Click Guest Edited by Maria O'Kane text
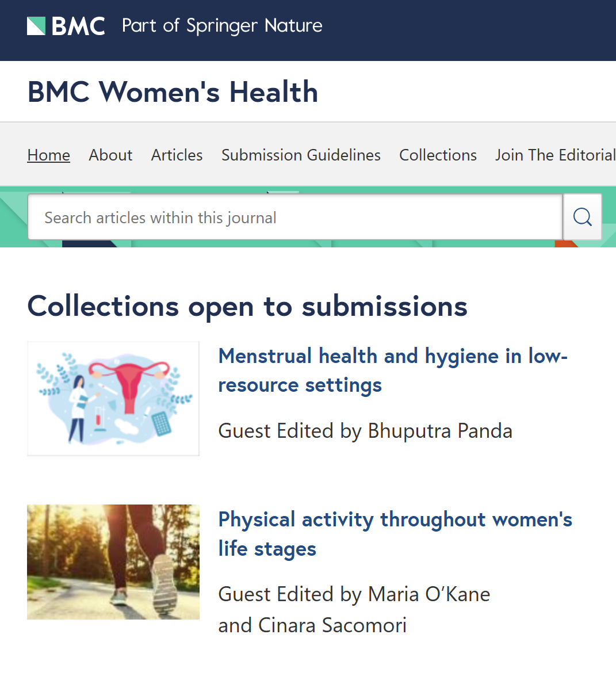The width and height of the screenshot is (616, 684). click(x=354, y=594)
